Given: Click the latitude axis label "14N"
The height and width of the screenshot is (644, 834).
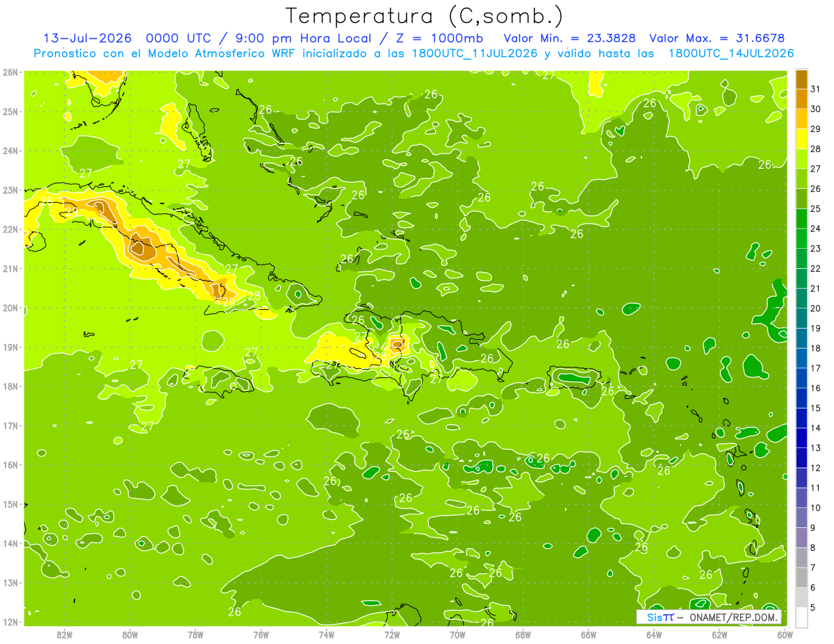Looking at the screenshot, I should tap(10, 543).
